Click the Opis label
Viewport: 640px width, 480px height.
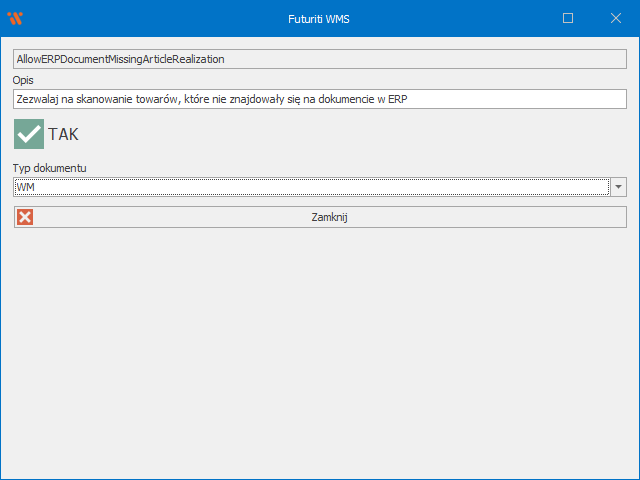click(24, 79)
